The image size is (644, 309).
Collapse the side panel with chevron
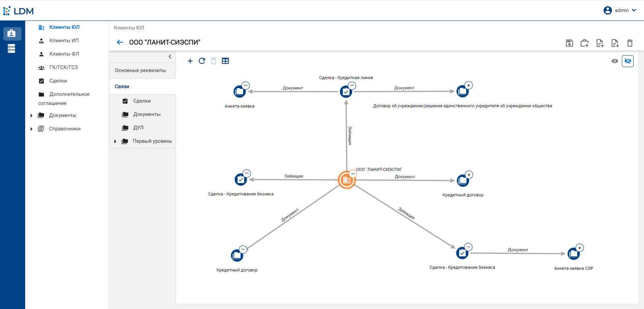point(170,57)
